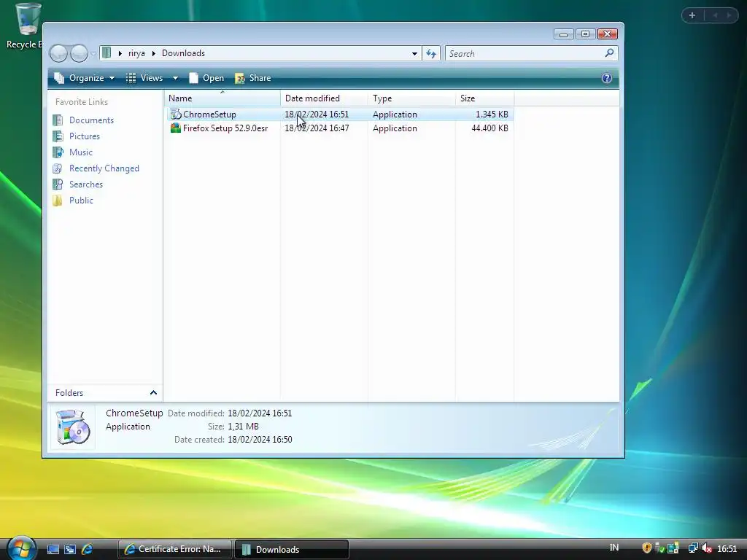Click the Folders pane label
The width and height of the screenshot is (747, 560).
click(x=69, y=393)
